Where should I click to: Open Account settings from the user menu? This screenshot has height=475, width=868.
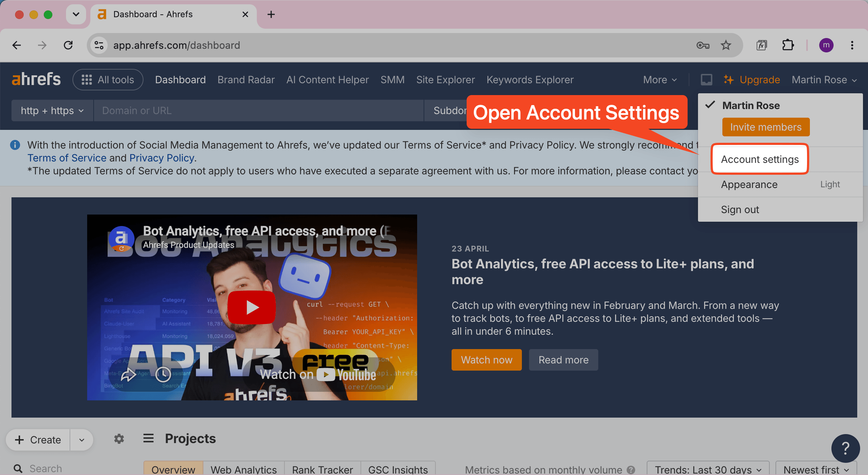tap(760, 159)
